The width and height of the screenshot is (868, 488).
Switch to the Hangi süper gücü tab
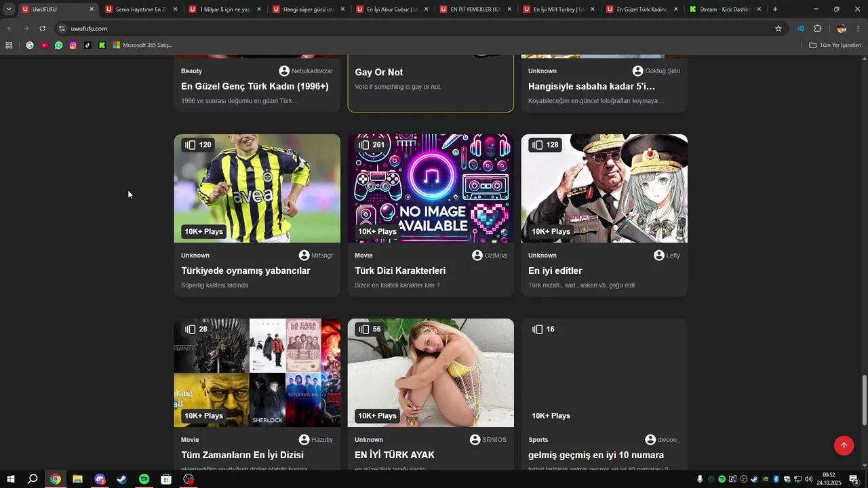point(308,9)
